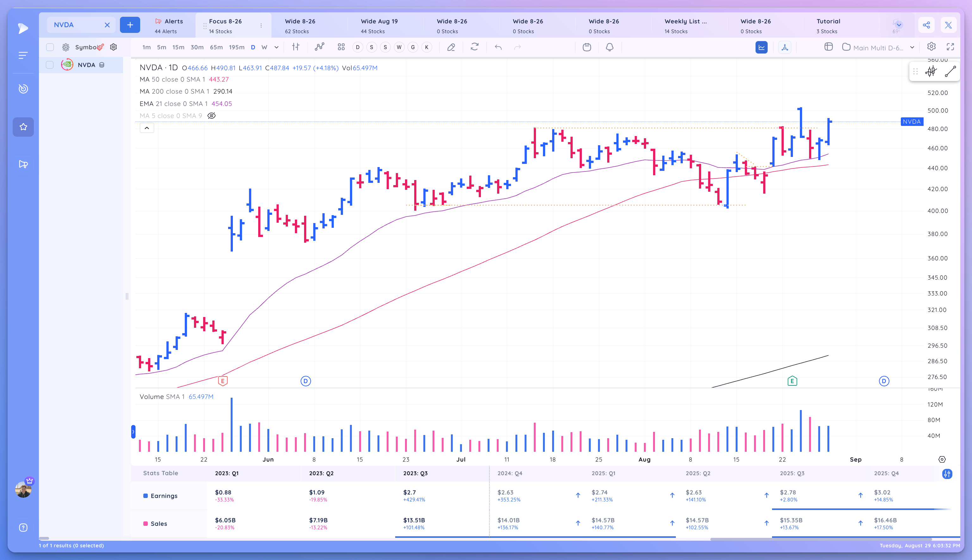This screenshot has width=972, height=560.
Task: Toggle the D circle marker button
Action: [358, 47]
